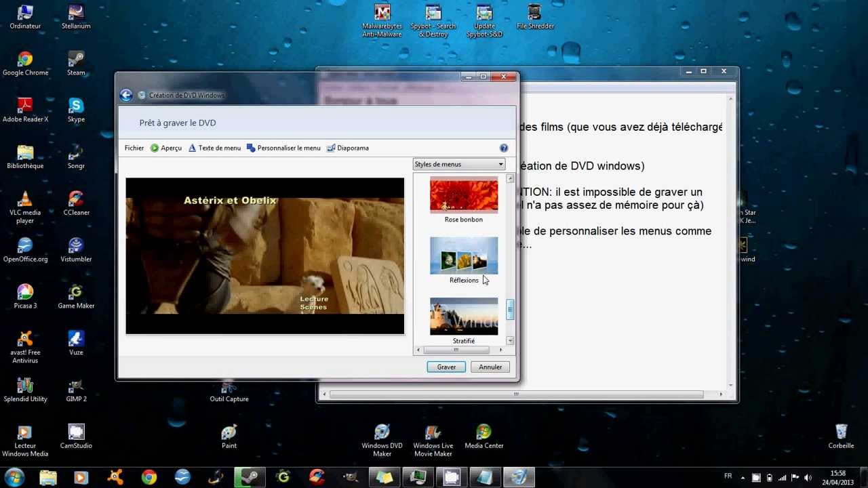The image size is (868, 488).
Task: Select the GIMP 2 desktop icon
Action: [76, 390]
